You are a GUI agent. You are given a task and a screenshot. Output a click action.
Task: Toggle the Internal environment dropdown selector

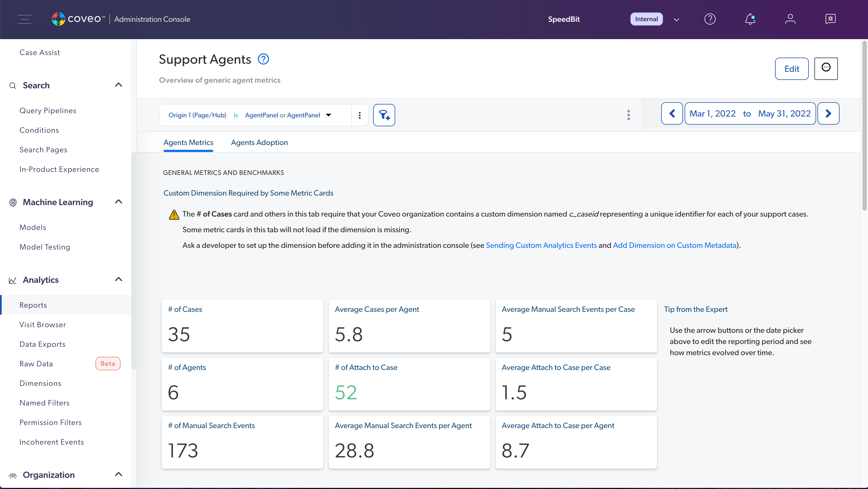(677, 19)
